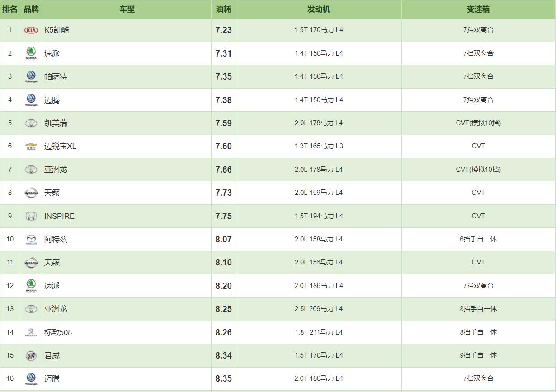Click the Nissan logo in row 8

pyautogui.click(x=31, y=193)
